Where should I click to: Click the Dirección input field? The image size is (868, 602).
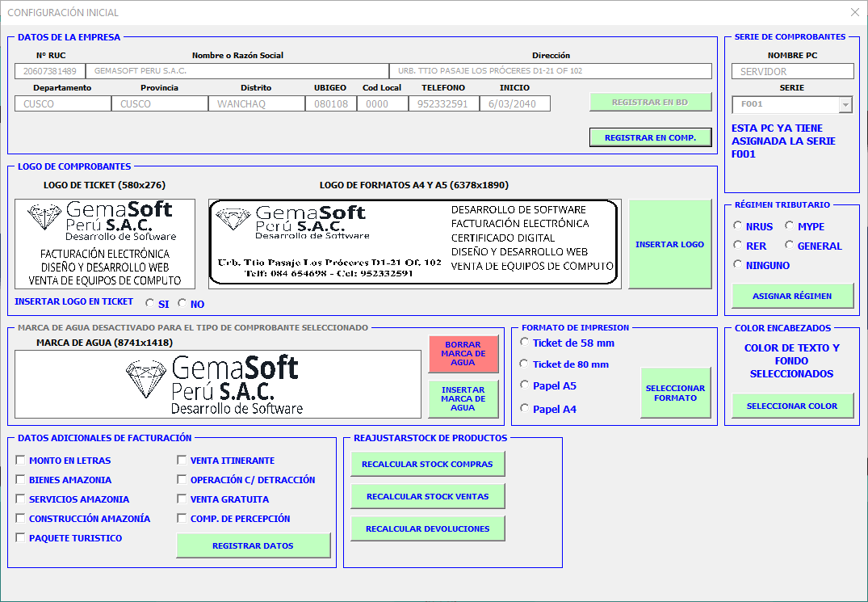click(551, 71)
